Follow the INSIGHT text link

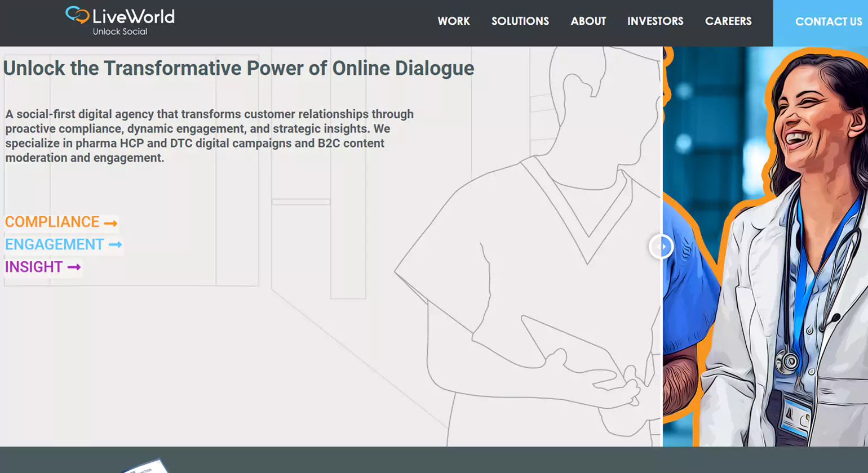coord(34,267)
